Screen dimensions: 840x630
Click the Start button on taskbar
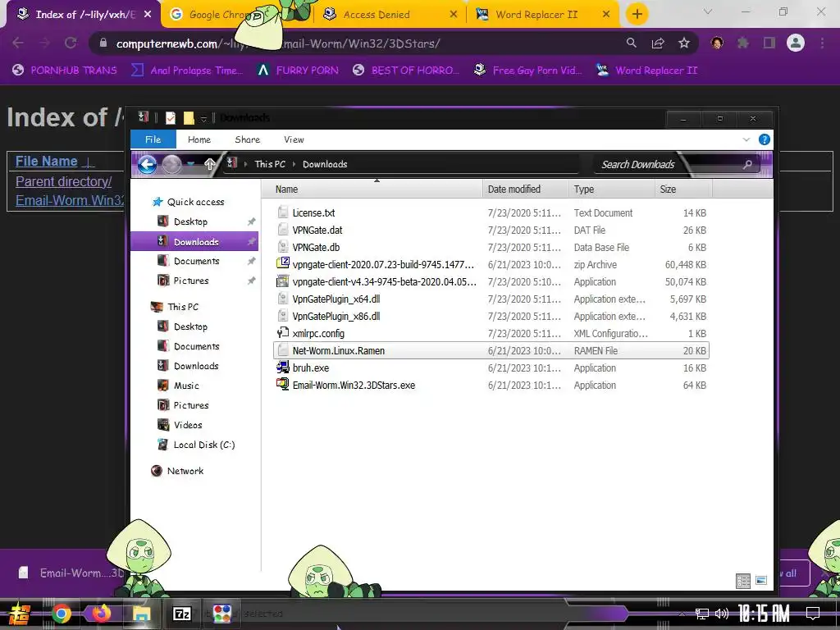tap(20, 614)
